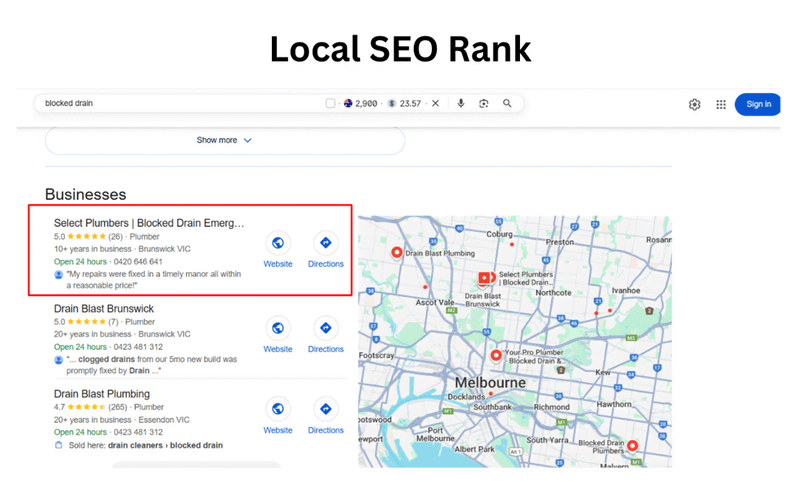Click the Australia flag search volume icon
The width and height of the screenshot is (800, 481).
point(348,103)
